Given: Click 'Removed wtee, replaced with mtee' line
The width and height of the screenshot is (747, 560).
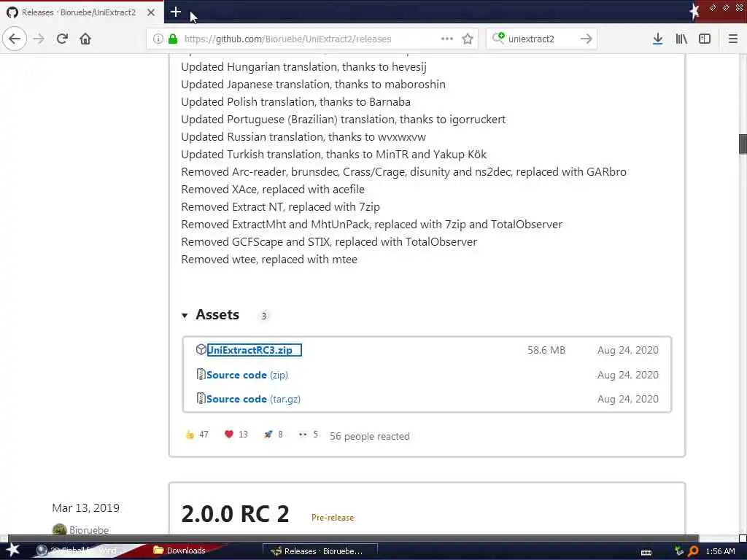Looking at the screenshot, I should click(x=269, y=260).
